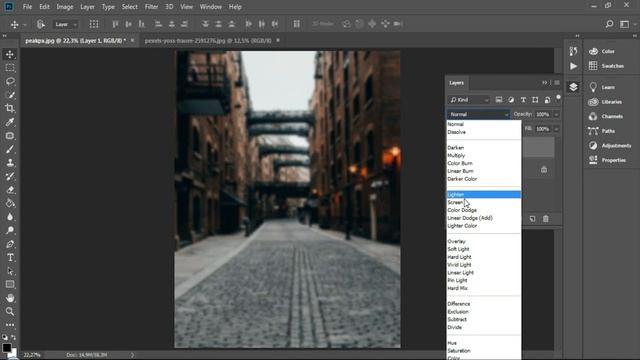The image size is (640, 360).
Task: Toggle Auto-Select checkbox in options bar
Action: [x=41, y=24]
